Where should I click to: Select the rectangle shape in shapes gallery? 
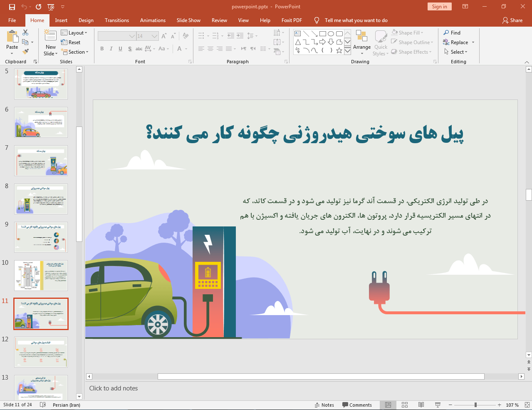pos(322,34)
